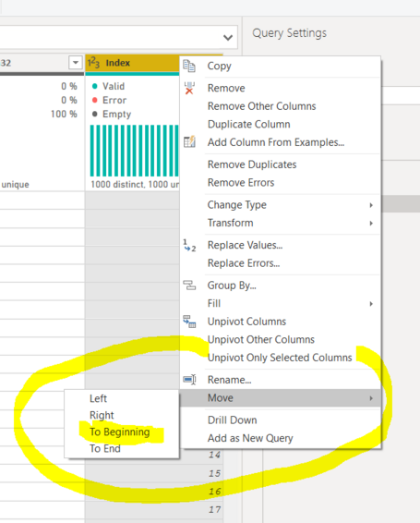Click the Remove column icon
The width and height of the screenshot is (420, 523).
189,88
